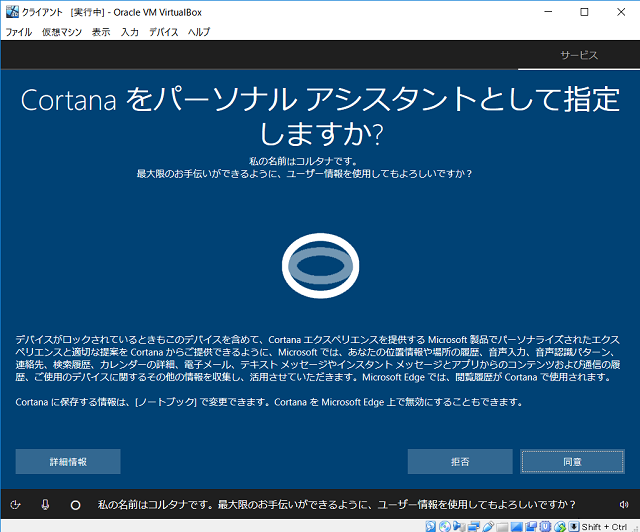The image size is (640, 532).
Task: Click the Cortana speech text in bottom bar
Action: tap(337, 505)
